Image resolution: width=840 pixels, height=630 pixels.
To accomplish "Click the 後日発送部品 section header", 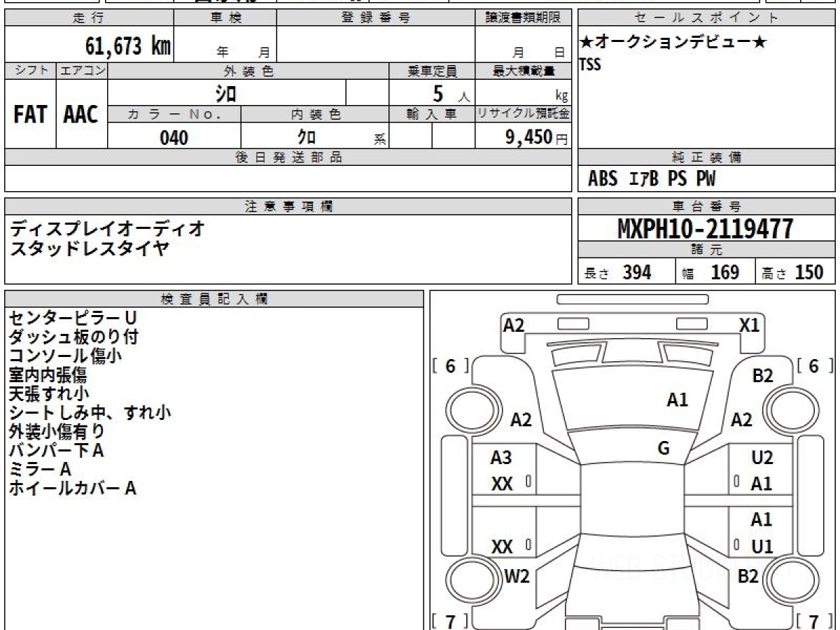I will point(288,157).
